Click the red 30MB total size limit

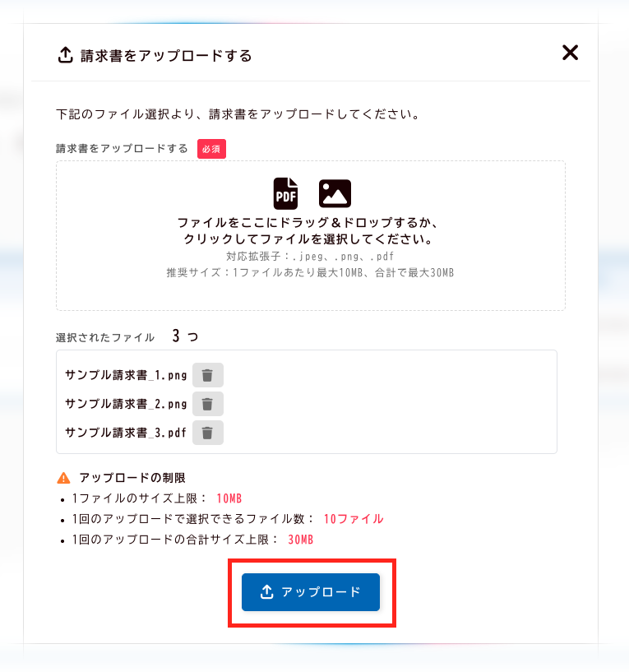pyautogui.click(x=301, y=540)
